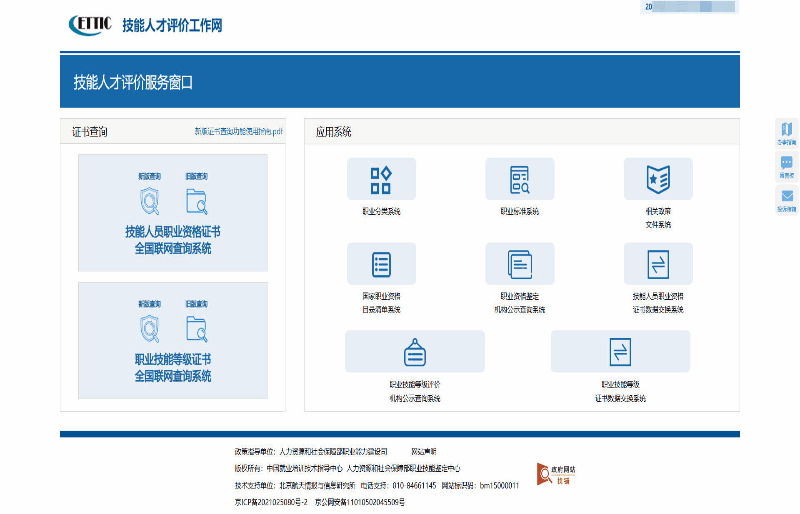This screenshot has width=800, height=514.
Task: Click the 职业技能等级评价 机构公示查询系统 label
Action: tap(415, 391)
